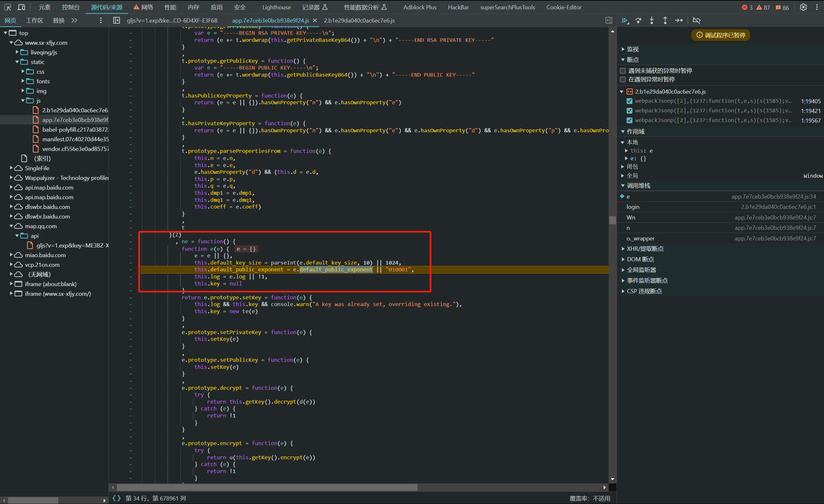Open the Lighthouse tab
The height and width of the screenshot is (504, 824).
click(x=277, y=7)
